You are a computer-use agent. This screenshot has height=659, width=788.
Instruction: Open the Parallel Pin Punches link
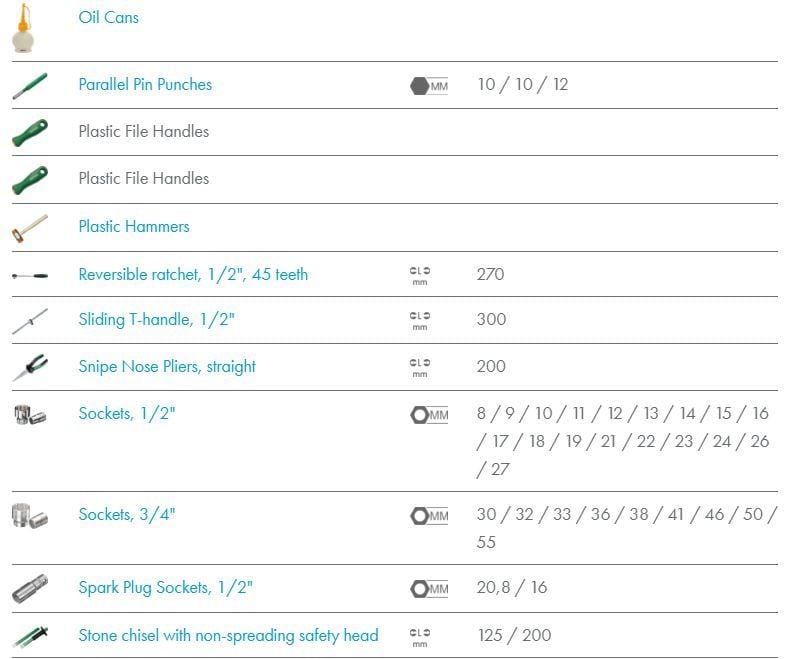point(145,84)
